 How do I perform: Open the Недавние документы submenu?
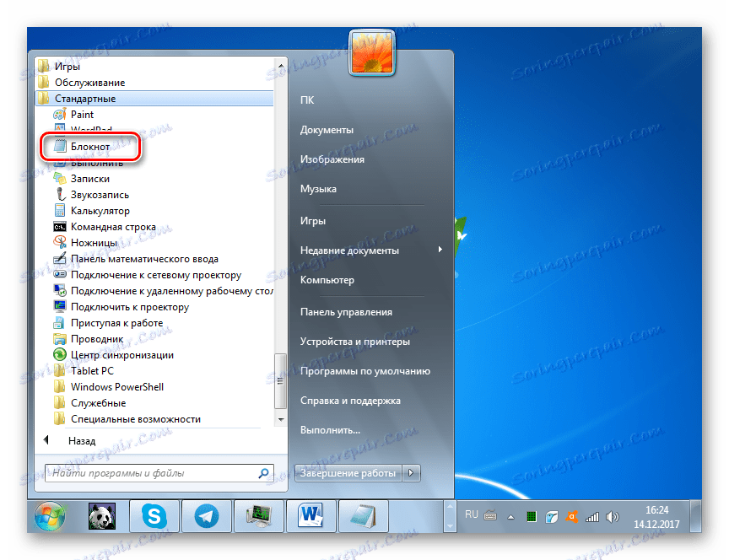tap(371, 250)
